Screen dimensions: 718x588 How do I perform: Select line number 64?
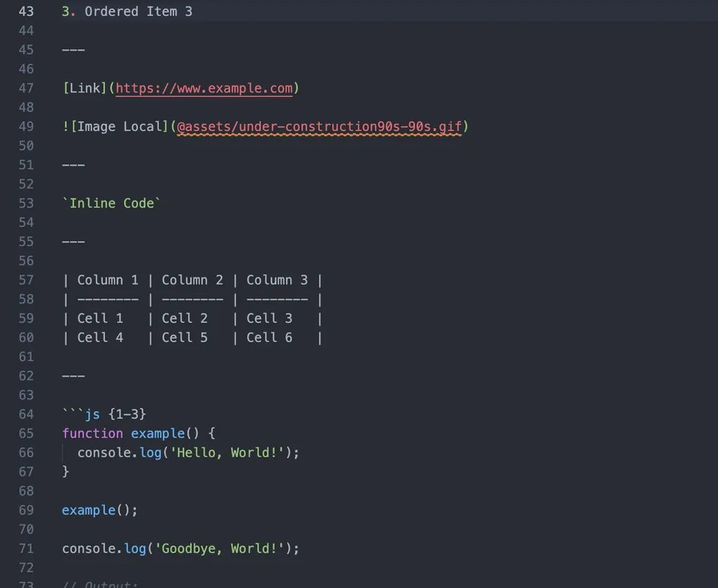pos(26,414)
